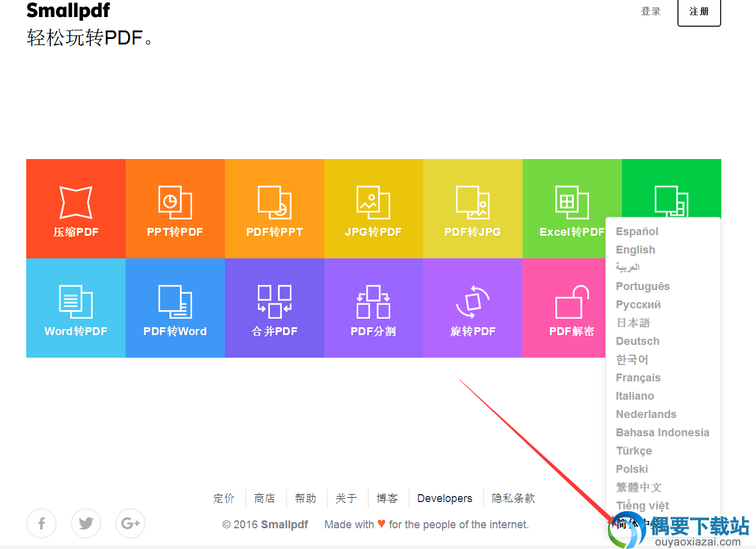Image resolution: width=756 pixels, height=549 pixels.
Task: Open the 隐私条款 privacy footer link
Action: (513, 498)
